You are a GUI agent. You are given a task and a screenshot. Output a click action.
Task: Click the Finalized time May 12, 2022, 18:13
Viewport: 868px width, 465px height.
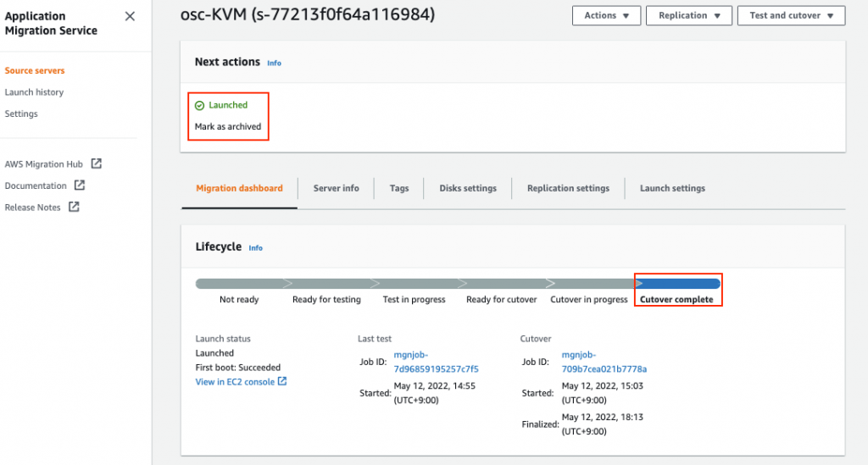pos(603,424)
